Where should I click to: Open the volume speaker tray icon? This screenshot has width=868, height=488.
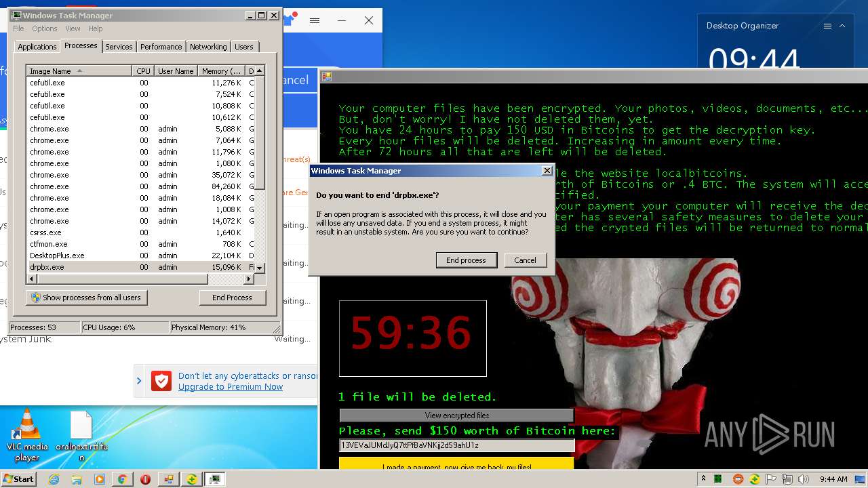tap(804, 479)
